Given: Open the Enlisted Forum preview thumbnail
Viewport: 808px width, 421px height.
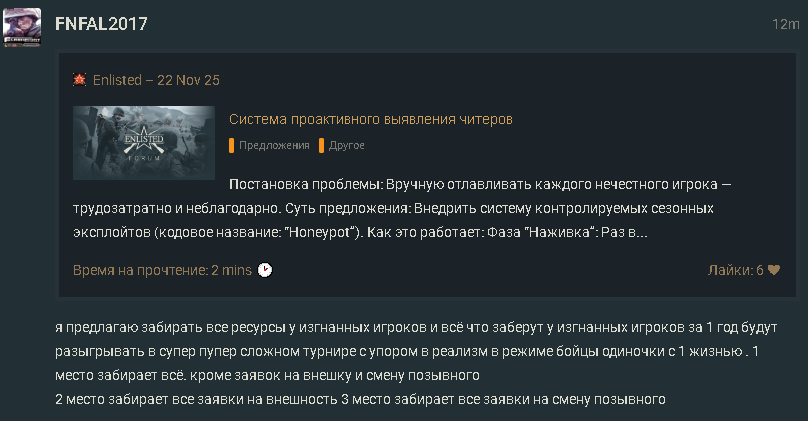Looking at the screenshot, I should [144, 143].
